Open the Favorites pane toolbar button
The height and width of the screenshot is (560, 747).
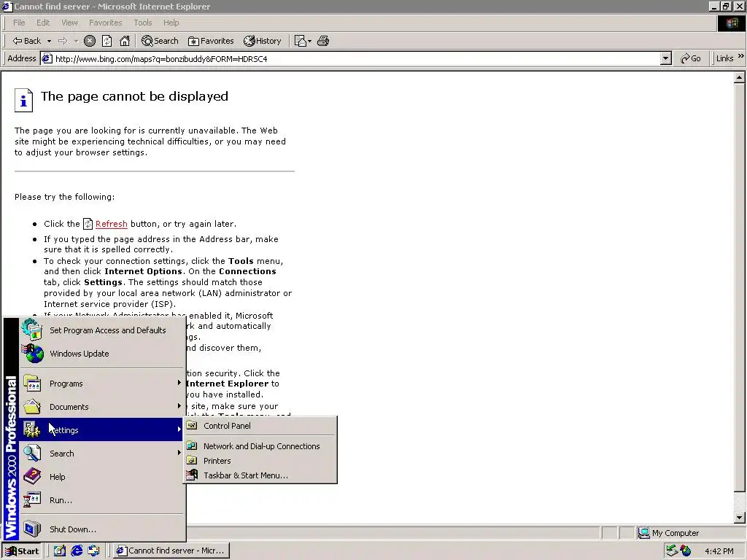pos(211,41)
